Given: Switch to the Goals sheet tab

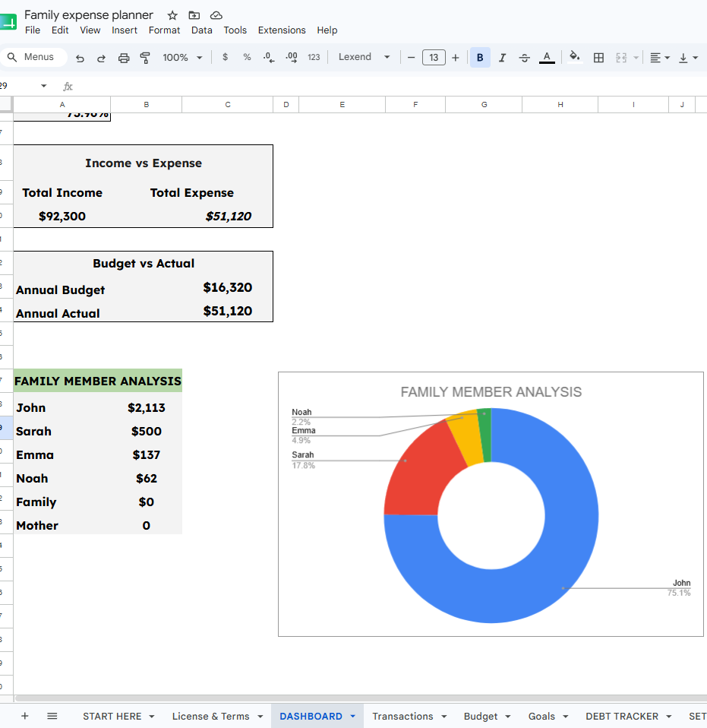Looking at the screenshot, I should click(x=541, y=717).
